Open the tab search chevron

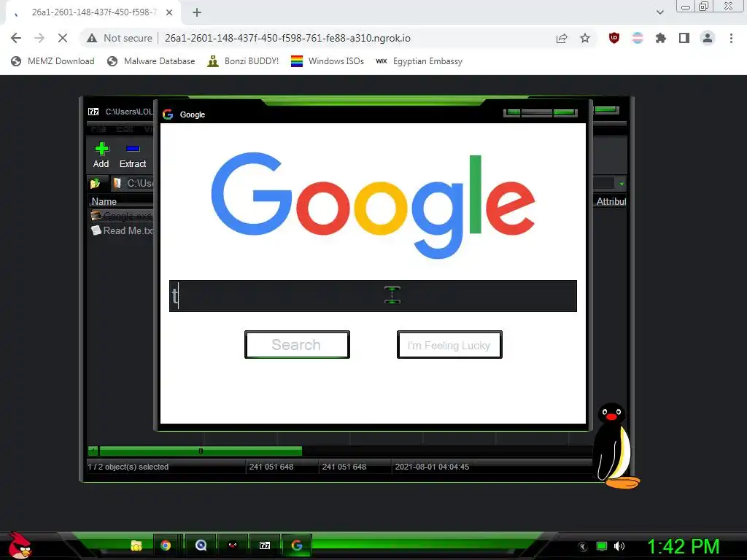pyautogui.click(x=659, y=12)
